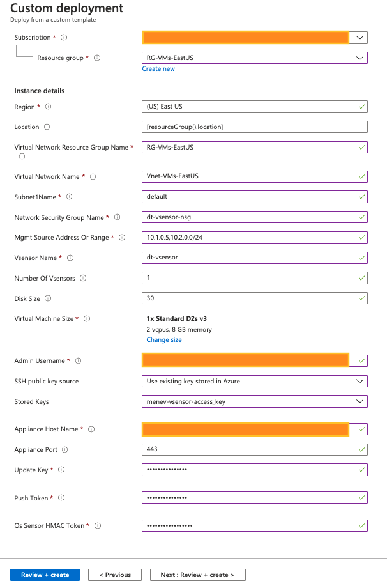387x588 pixels.
Task: Click the Appliance Host Name field
Action: coord(255,429)
